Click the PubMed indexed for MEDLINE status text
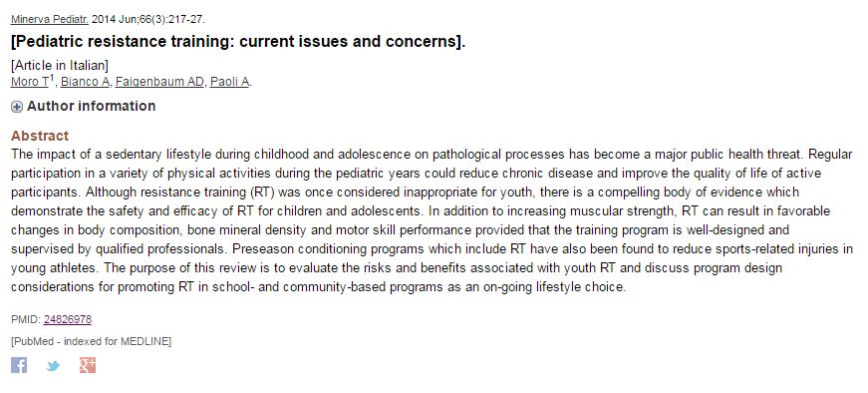Screen dimensions: 868x393 (92, 341)
